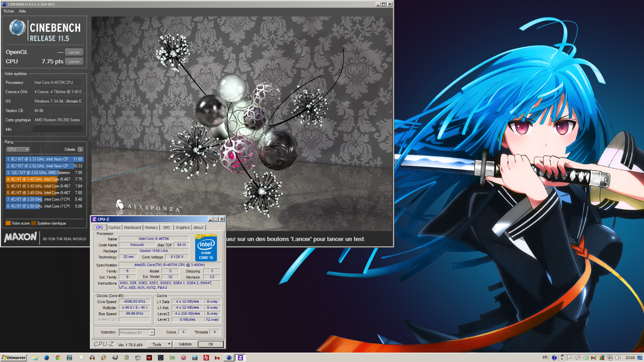This screenshot has height=362, width=644.
Task: Select ranking row 8 Core i7 5.06
Action: 45,206
